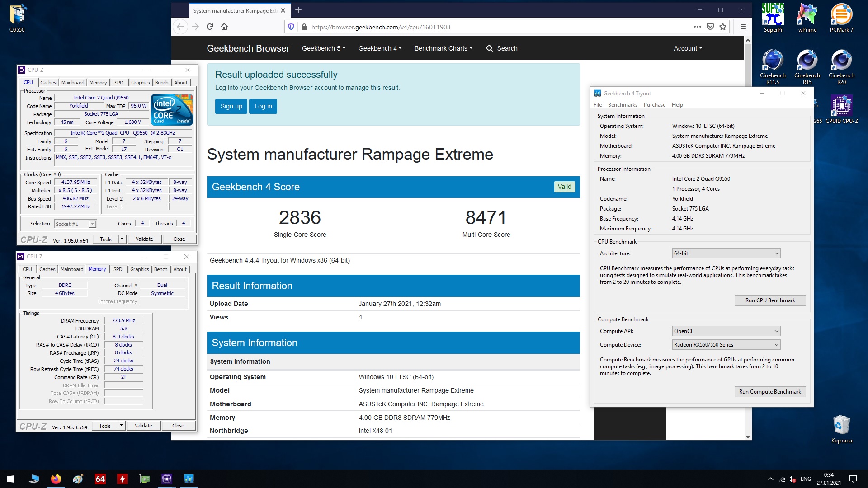Open Firefox hamburger menu
The width and height of the screenshot is (868, 488).
tap(743, 27)
